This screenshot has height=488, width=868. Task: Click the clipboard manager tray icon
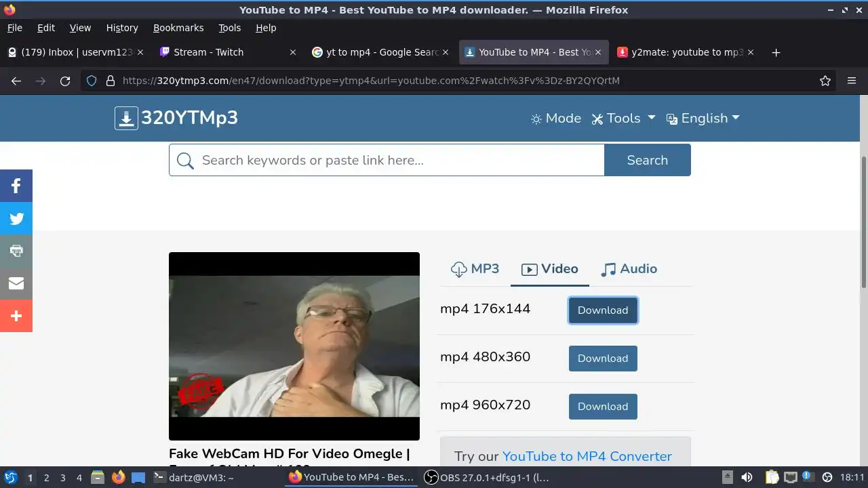(772, 477)
